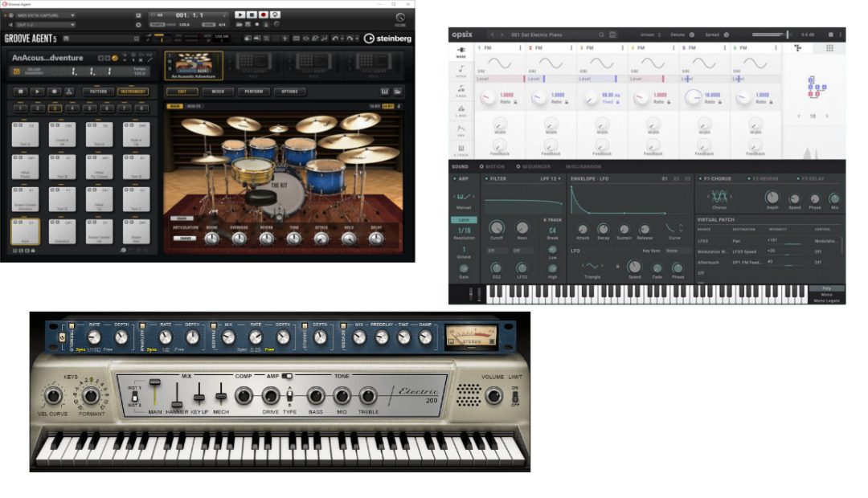
Task: Open the Misc/Random tab in opsix
Action: (583, 166)
